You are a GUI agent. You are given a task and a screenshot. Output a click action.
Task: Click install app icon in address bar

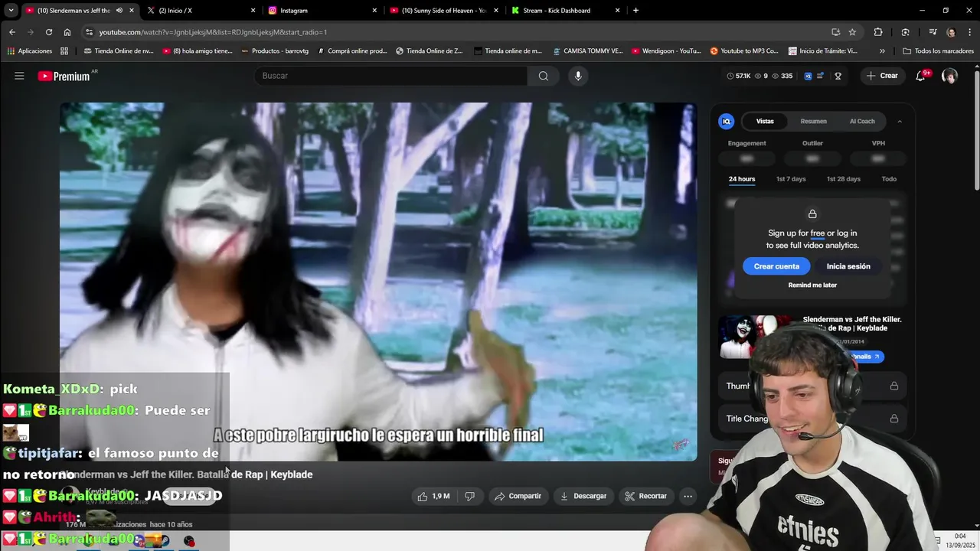(x=835, y=32)
